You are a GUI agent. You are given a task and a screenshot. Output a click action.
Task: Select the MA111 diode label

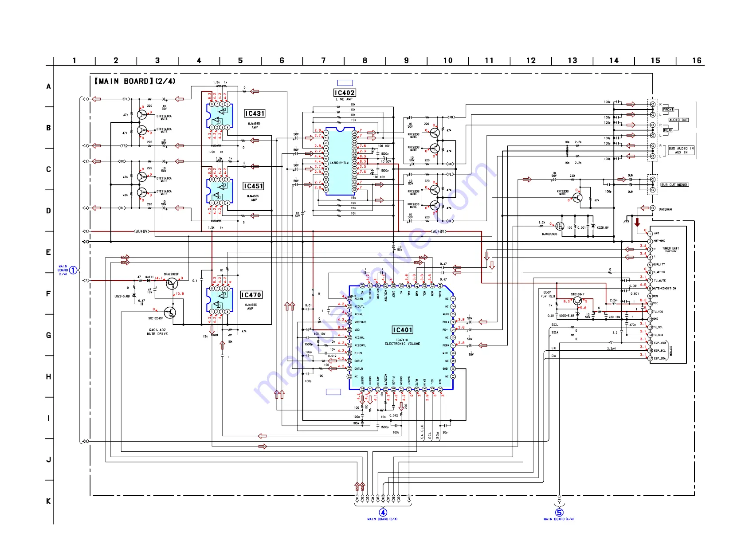pos(149,277)
